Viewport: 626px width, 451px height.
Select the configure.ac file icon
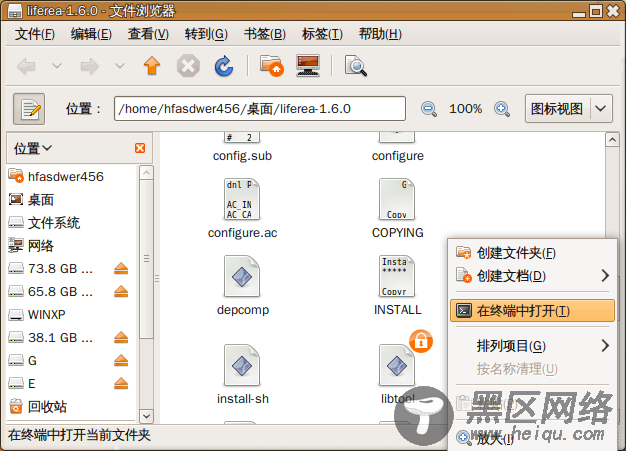[x=242, y=199]
